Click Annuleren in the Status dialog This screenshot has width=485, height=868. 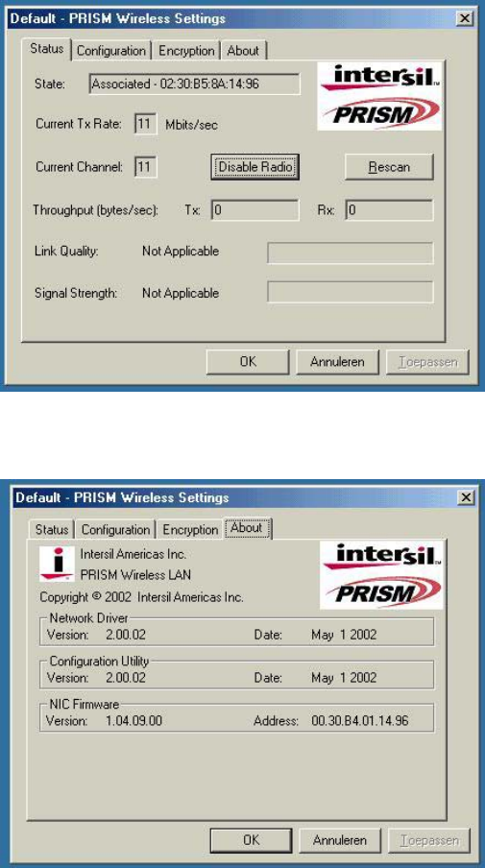[x=337, y=362]
